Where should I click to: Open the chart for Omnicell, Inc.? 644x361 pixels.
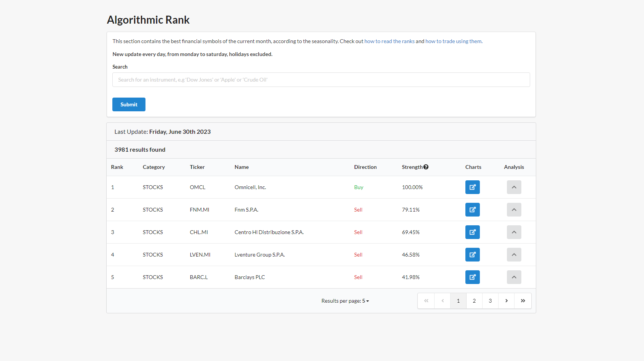(x=472, y=187)
